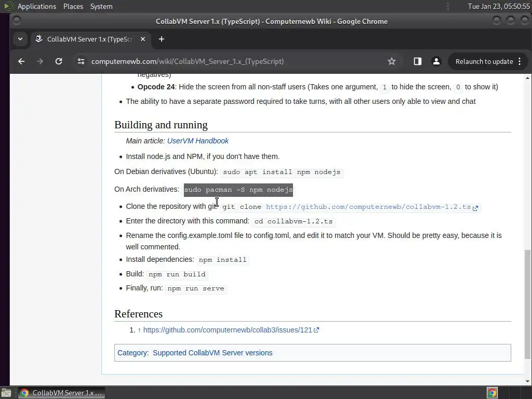Click the cd collabvm-1.2.ts command
532x399 pixels.
pyautogui.click(x=294, y=221)
